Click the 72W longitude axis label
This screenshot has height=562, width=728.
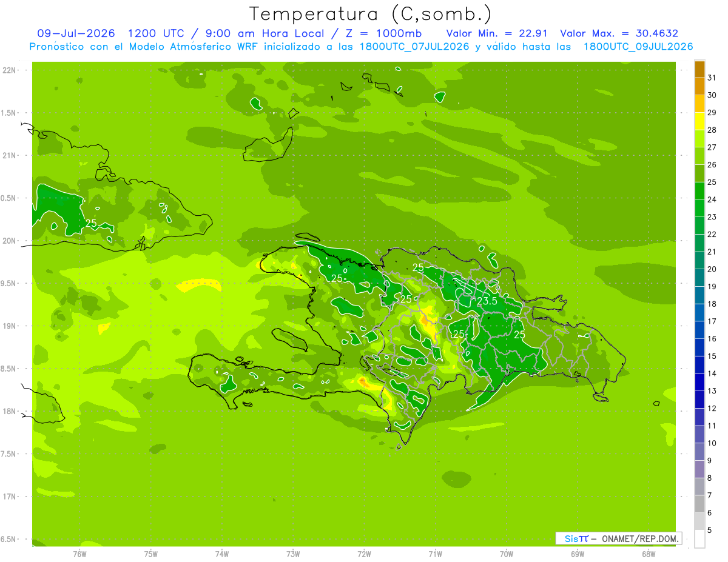(364, 554)
